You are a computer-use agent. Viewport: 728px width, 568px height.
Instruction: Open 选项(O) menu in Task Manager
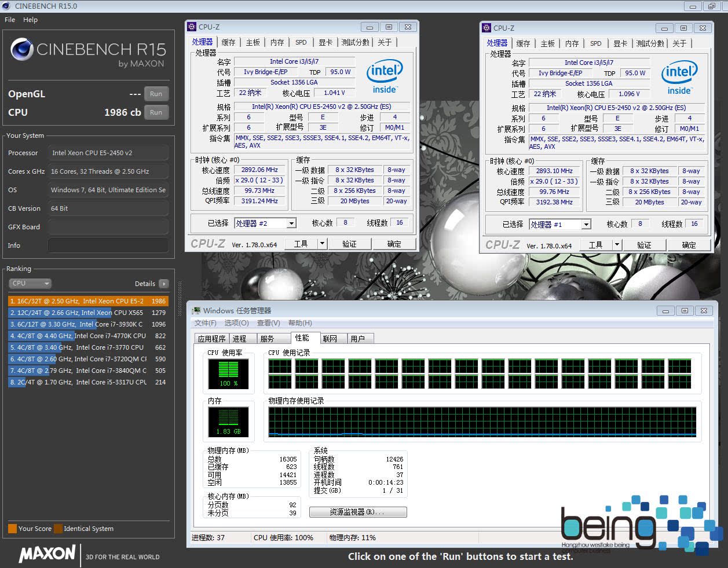pos(237,323)
